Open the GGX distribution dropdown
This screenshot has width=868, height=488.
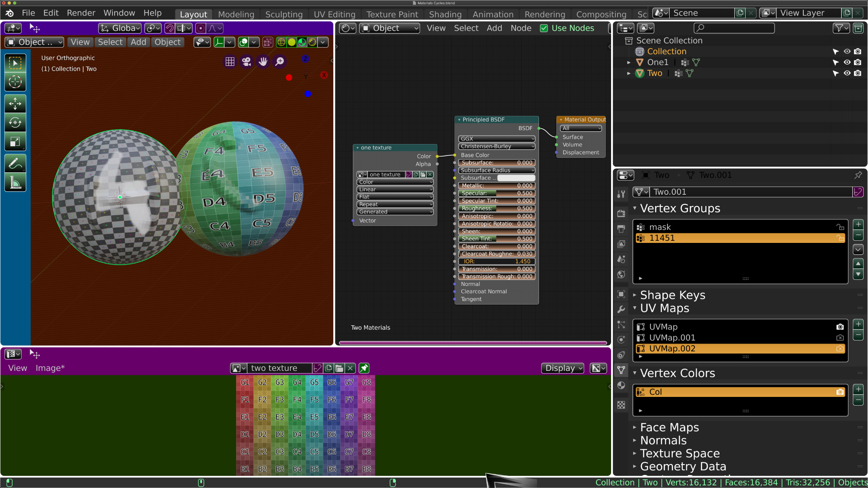pos(496,139)
